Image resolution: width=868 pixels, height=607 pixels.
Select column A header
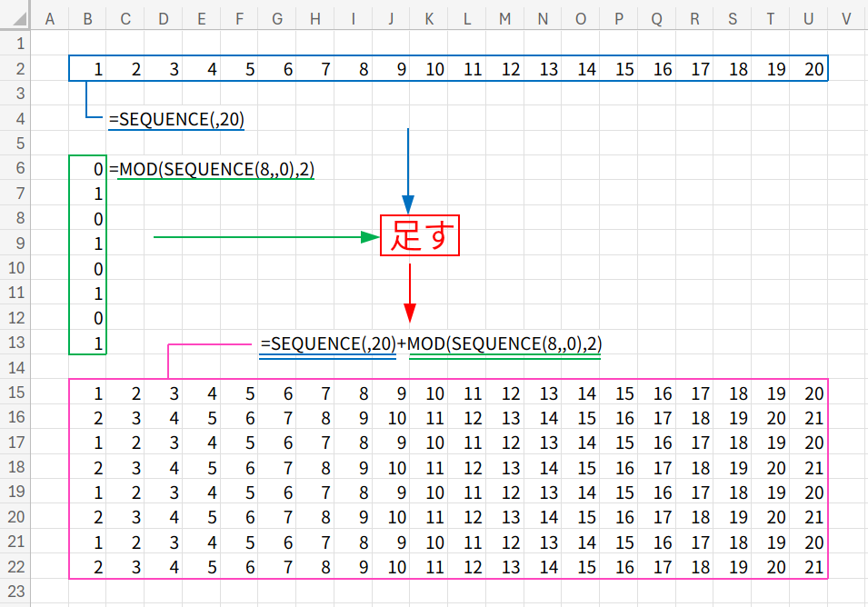tap(49, 19)
